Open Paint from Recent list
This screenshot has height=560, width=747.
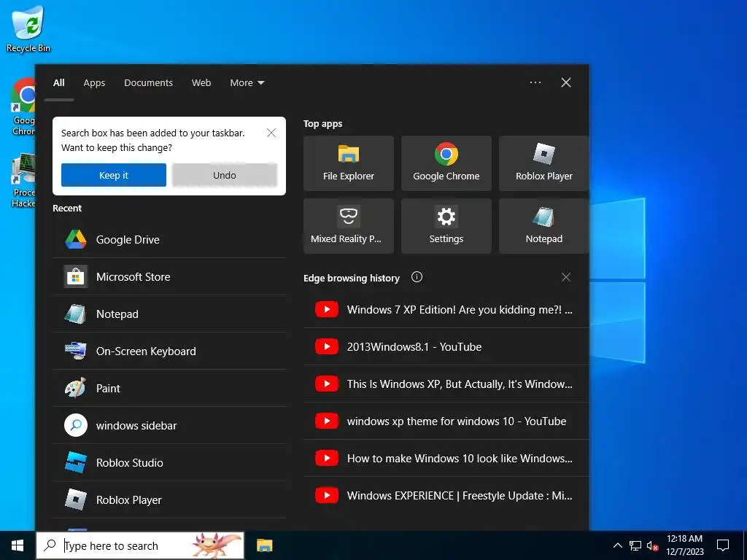pos(169,388)
